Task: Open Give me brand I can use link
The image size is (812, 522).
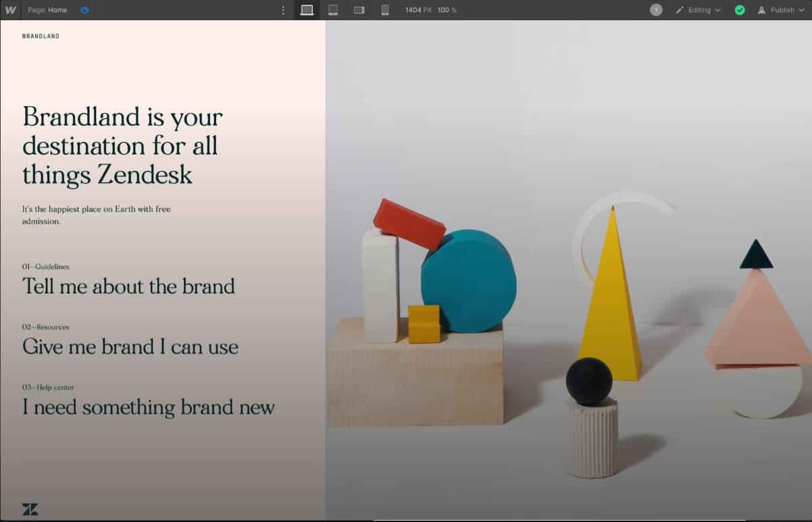Action: click(130, 347)
